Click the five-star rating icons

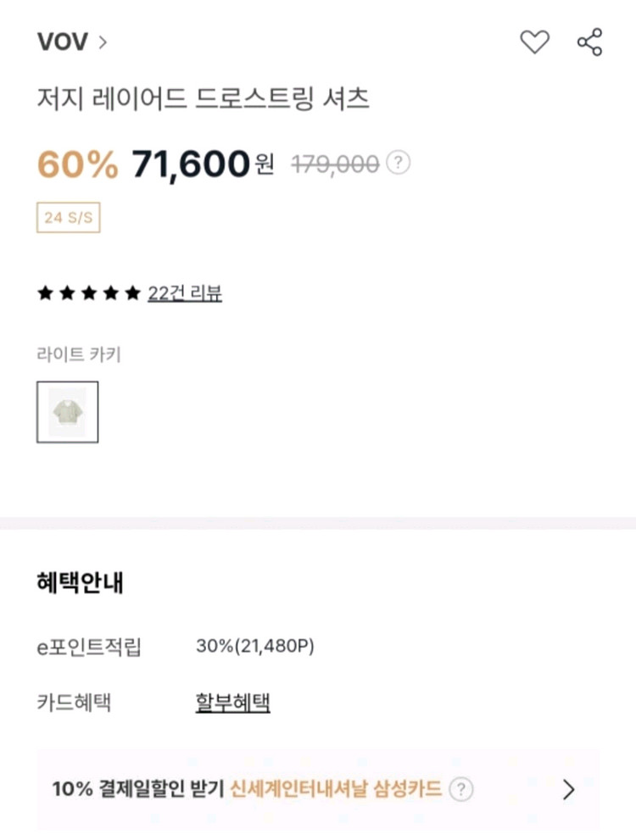88,294
